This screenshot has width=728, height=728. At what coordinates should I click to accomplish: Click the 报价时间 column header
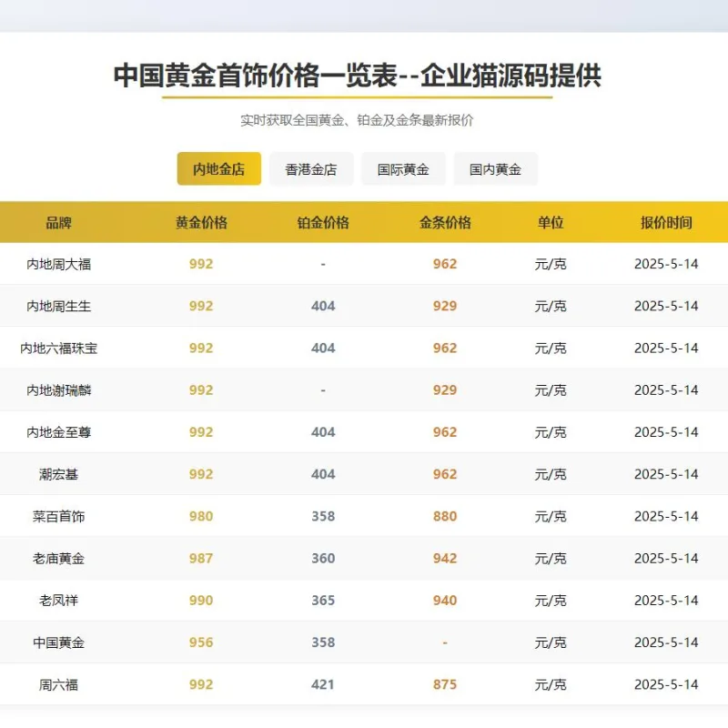(x=666, y=222)
